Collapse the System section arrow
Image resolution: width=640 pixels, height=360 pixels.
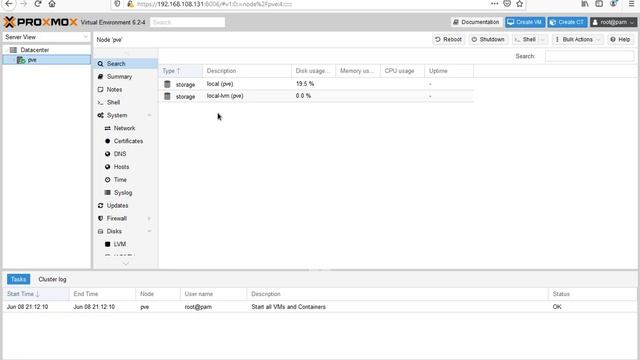tap(149, 116)
